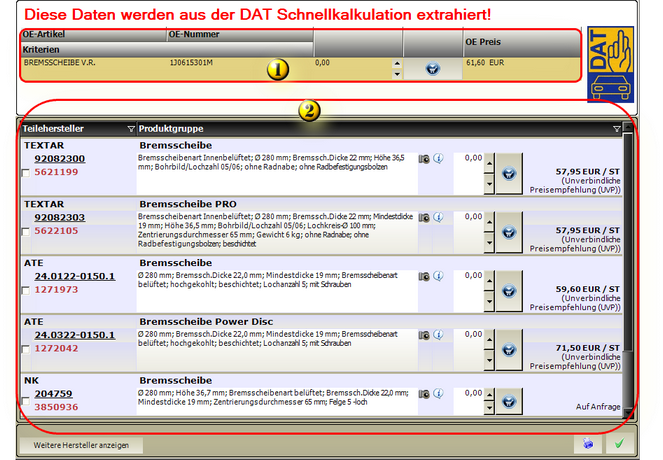Increase the quantity for ATE 24.0322-0150.1
Image resolution: width=663 pixels, height=460 pixels.
coord(489,340)
